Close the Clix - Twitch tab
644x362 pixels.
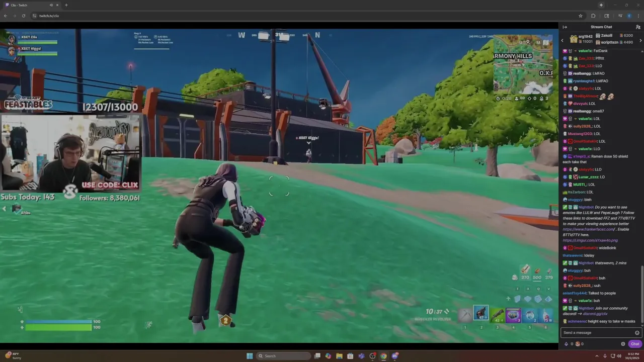57,5
